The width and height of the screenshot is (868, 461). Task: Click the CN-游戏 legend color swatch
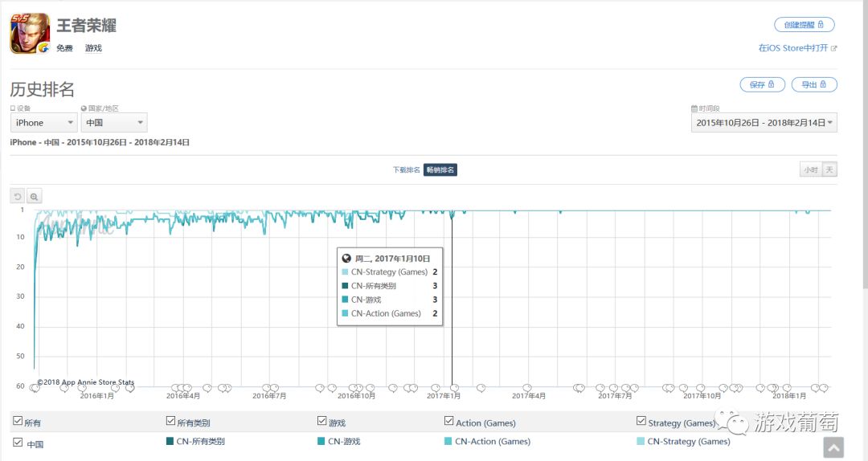321,441
